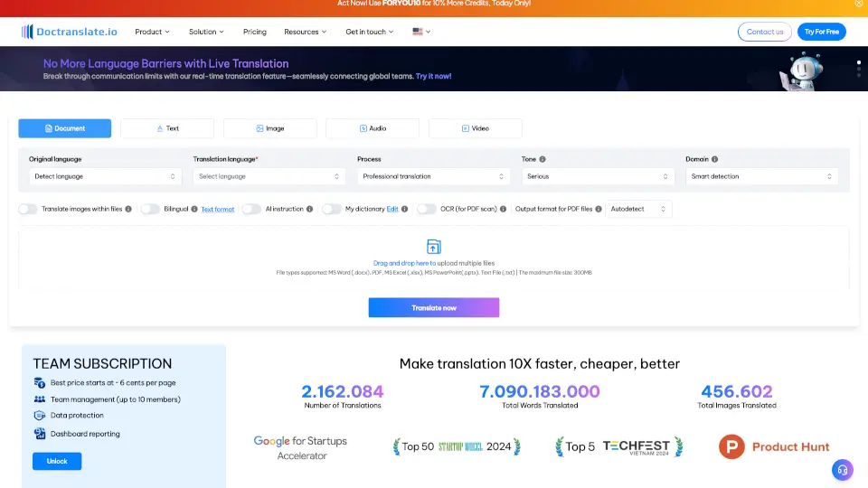Viewport: 868px width, 488px height.
Task: Expand the Get in touch menu
Action: pyautogui.click(x=370, y=32)
